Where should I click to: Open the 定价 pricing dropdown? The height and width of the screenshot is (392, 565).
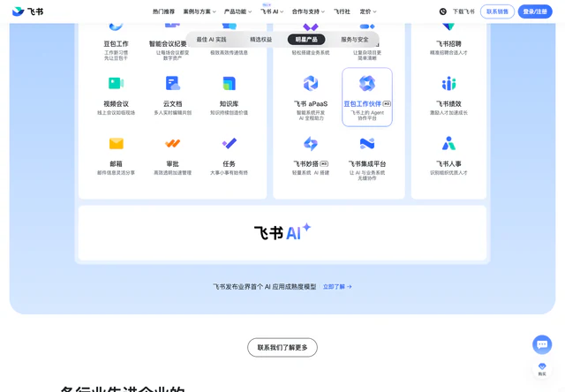click(368, 11)
